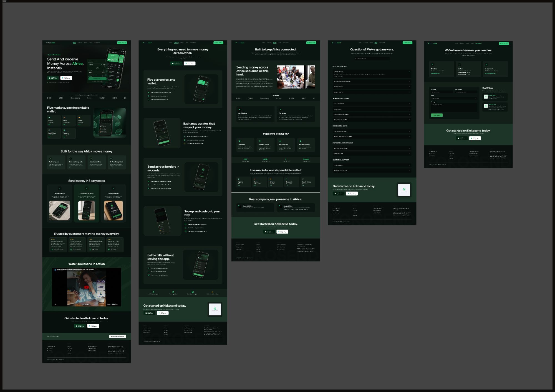Screen dimensions: 555x392
Task: Click the CNN logo text in About page press strip
Action: tap(250, 98)
